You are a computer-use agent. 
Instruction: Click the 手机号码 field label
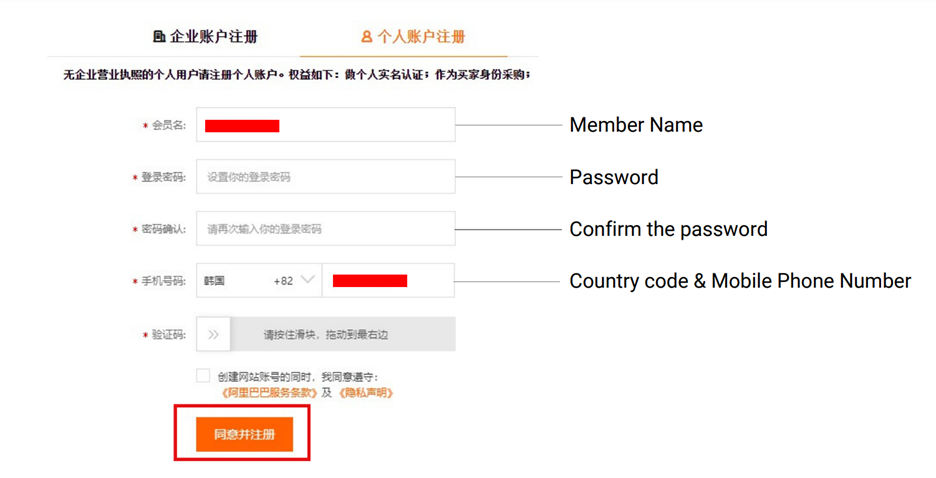[162, 282]
